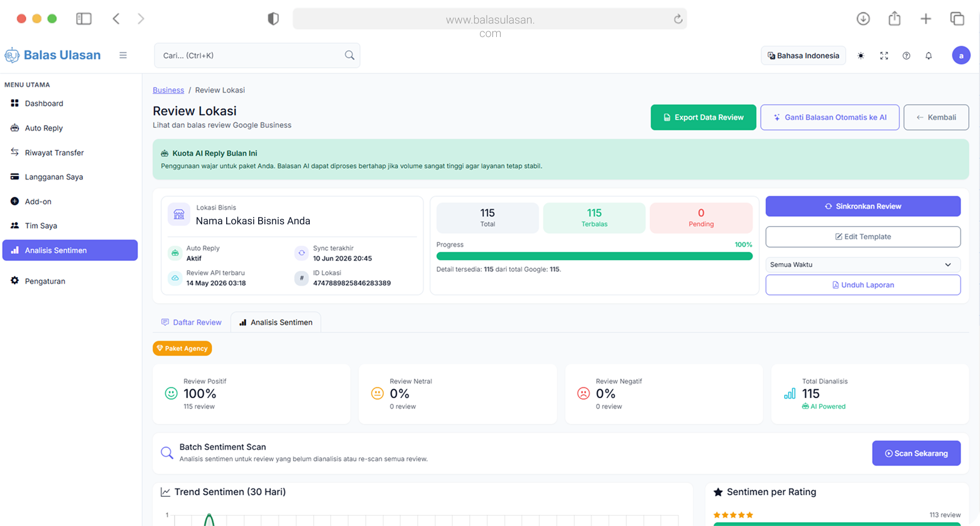Click the Total 115 stat card
Screen dimensions: 980x526
tap(487, 218)
